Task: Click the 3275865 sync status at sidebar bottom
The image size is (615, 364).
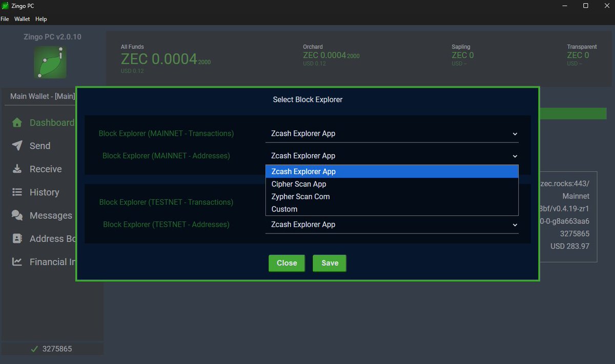Action: (x=57, y=349)
